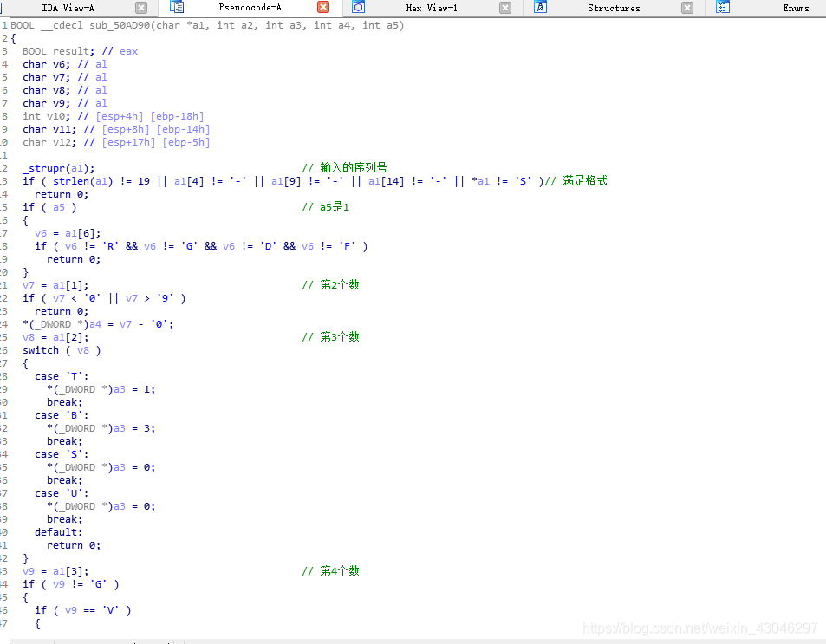This screenshot has height=644, width=826.
Task: Close the Pseudocode-A tab
Action: click(323, 8)
